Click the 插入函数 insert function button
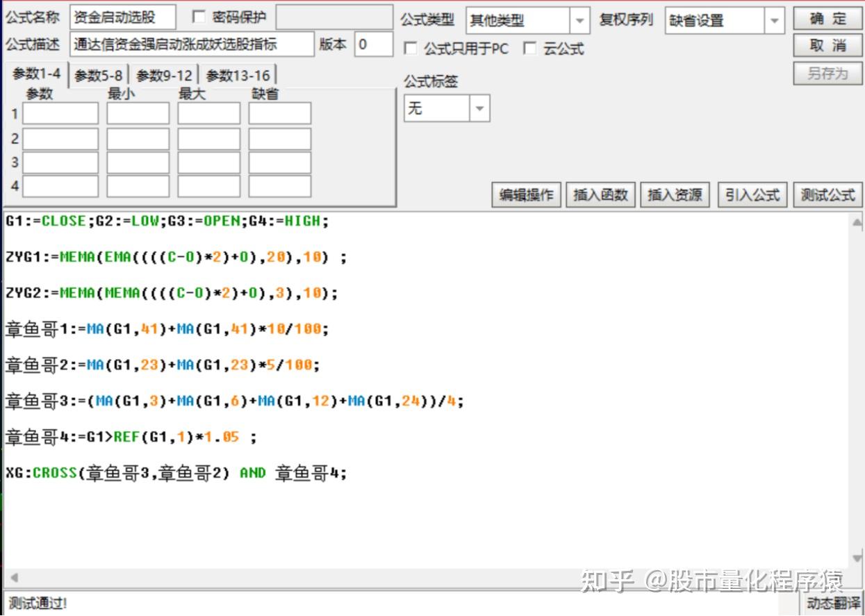Viewport: 865px width, 616px height. click(x=601, y=195)
